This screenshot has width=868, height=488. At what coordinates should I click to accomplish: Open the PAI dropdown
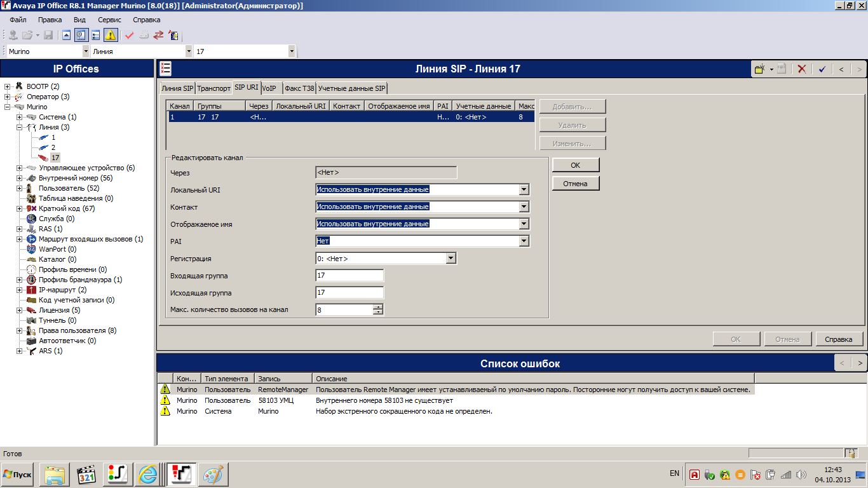(x=524, y=241)
